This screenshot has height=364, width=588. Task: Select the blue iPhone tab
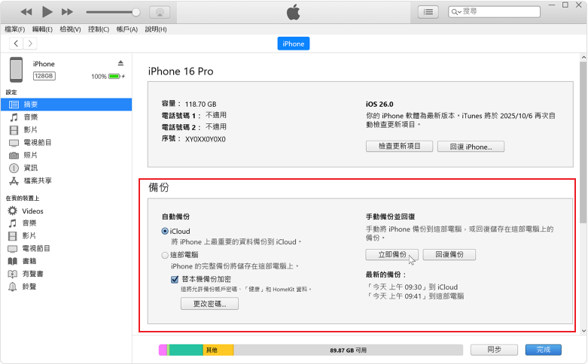coord(294,44)
